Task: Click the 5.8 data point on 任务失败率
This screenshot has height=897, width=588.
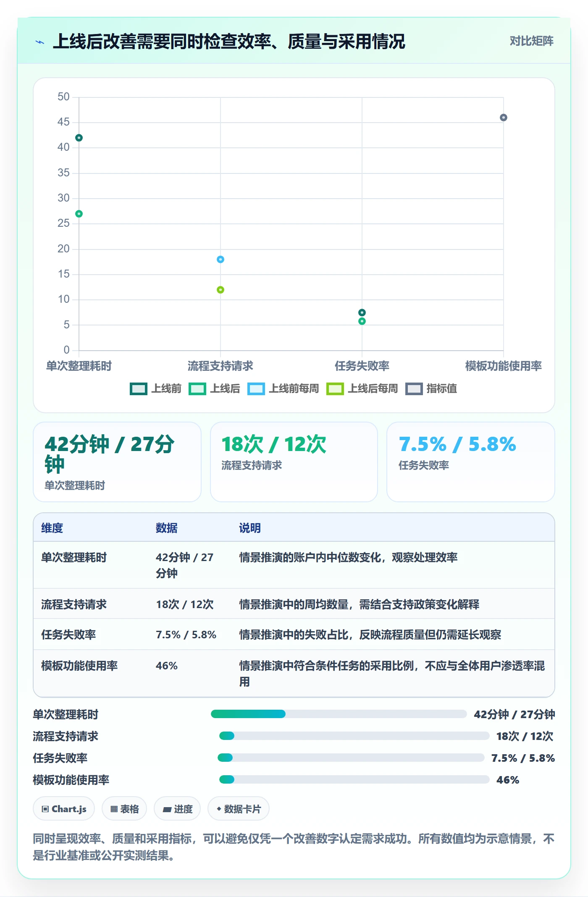Action: click(x=362, y=321)
